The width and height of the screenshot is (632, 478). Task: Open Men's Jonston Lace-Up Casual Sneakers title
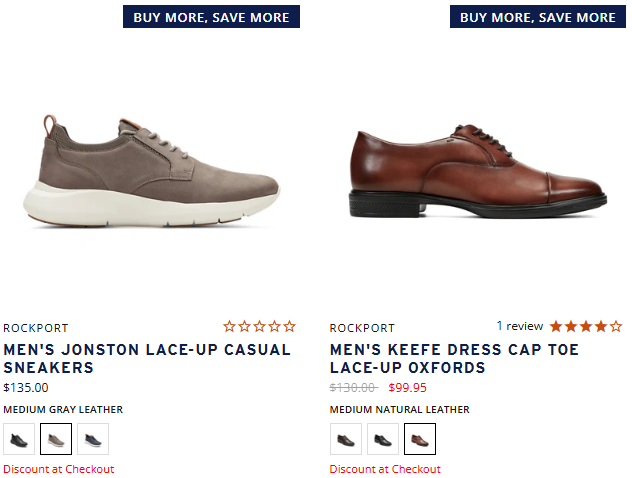click(147, 359)
